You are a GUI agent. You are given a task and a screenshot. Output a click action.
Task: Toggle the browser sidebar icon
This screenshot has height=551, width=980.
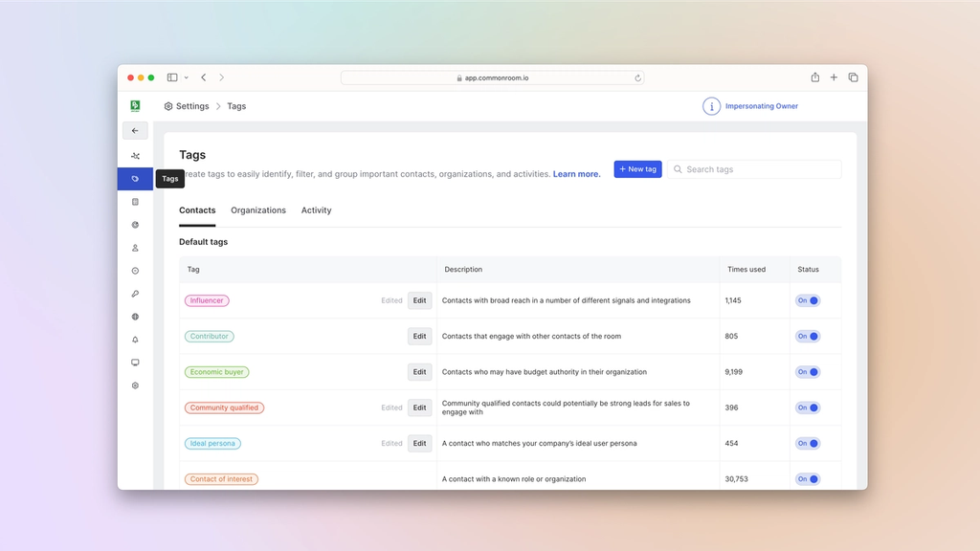click(x=172, y=77)
